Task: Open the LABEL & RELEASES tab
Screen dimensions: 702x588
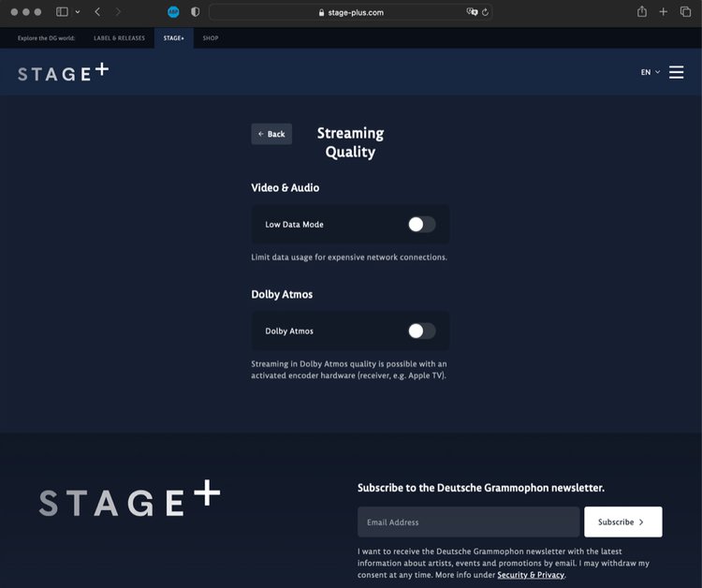Action: click(x=119, y=38)
